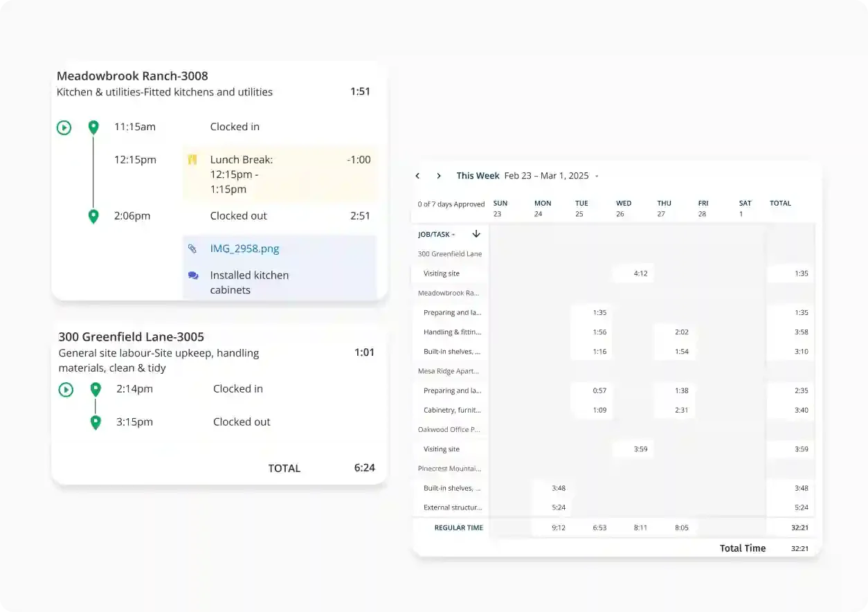
Task: Click Thursday 1:38 cell under Mesa Ridge
Action: [674, 390]
